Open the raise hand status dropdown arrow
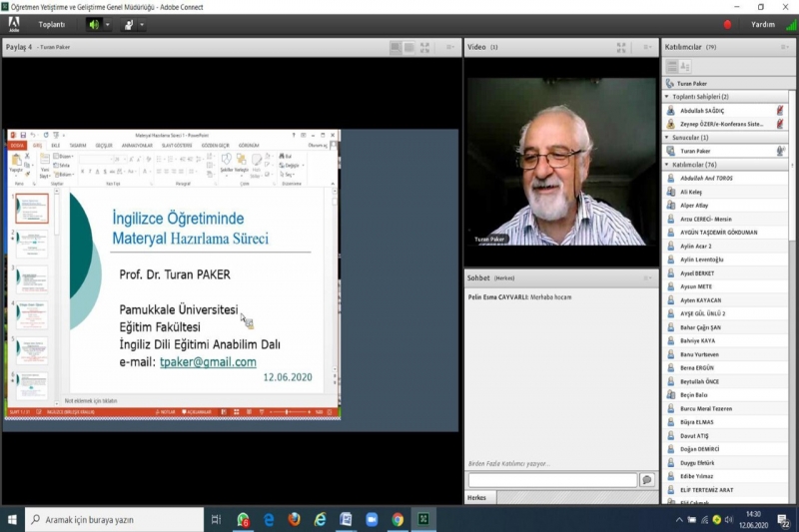Screen dimensions: 799x532 [142, 24]
